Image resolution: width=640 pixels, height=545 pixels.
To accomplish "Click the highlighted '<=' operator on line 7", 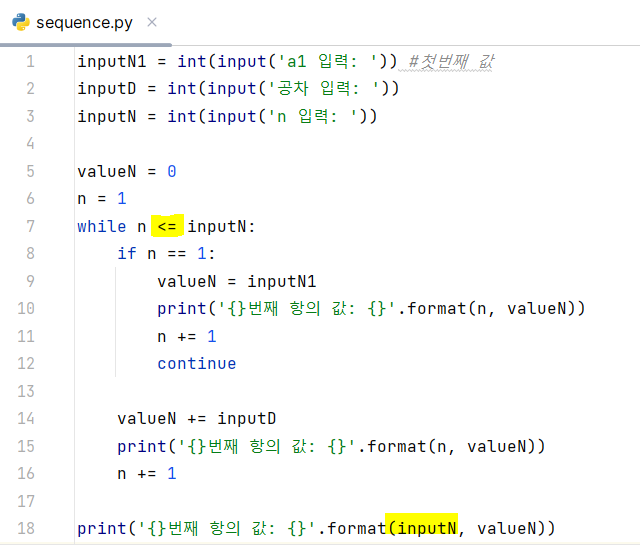I will [x=167, y=226].
